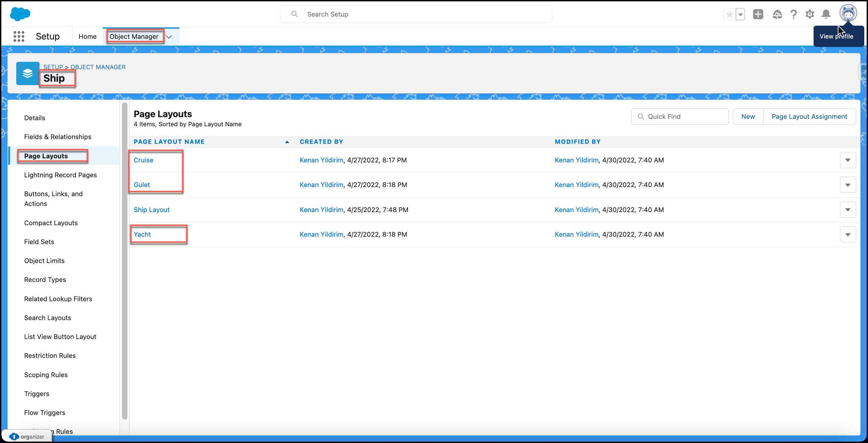This screenshot has height=443, width=868.
Task: Open the Gulet page layout
Action: tap(142, 185)
